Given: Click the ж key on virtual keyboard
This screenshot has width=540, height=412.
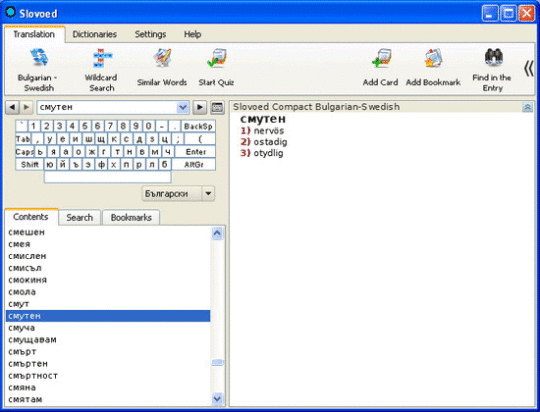Looking at the screenshot, I should point(92,152).
